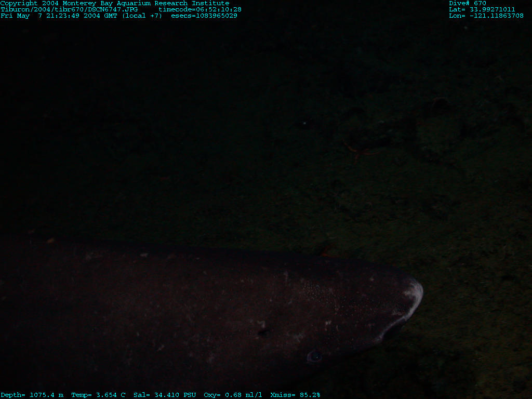This screenshot has width=532, height=399.
Task: Click the Fri May 7 2004 GMT timestamp
Action: point(60,16)
